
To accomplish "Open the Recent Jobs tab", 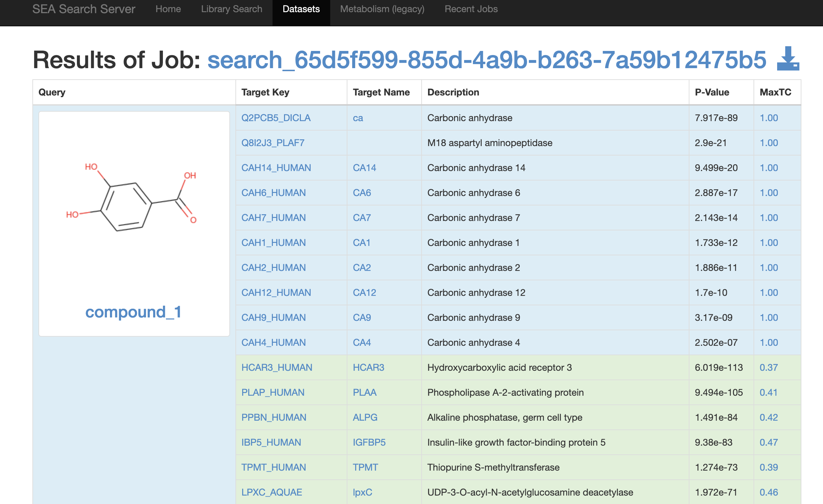I will coord(471,9).
